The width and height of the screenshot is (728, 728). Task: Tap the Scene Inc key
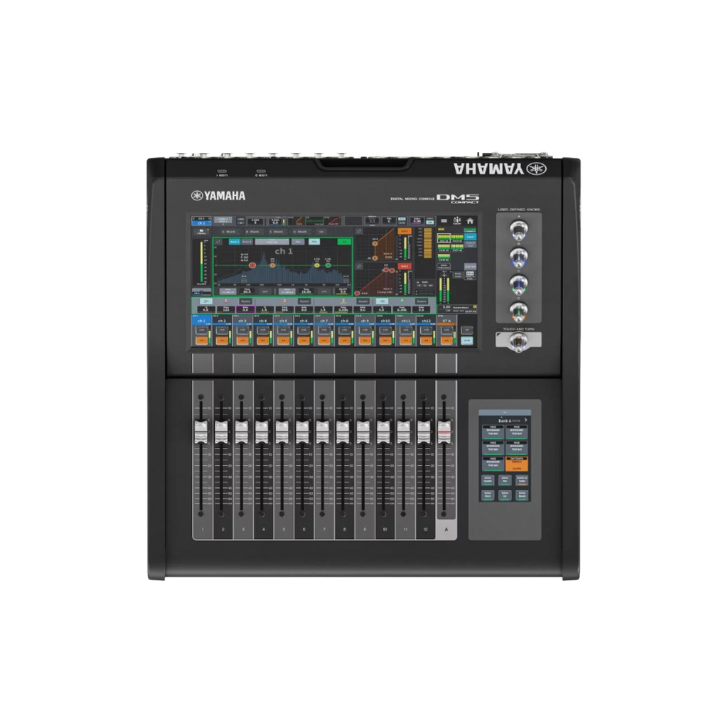[505, 496]
